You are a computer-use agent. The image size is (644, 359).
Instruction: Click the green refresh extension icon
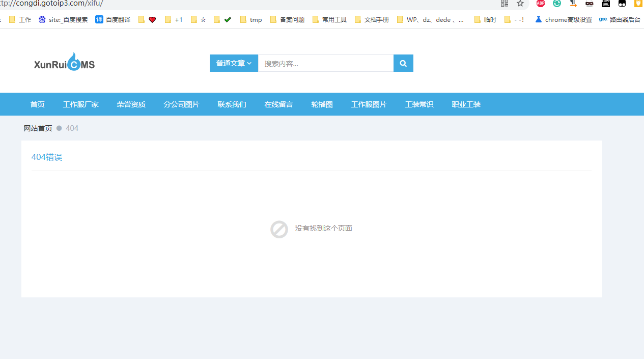click(x=557, y=4)
